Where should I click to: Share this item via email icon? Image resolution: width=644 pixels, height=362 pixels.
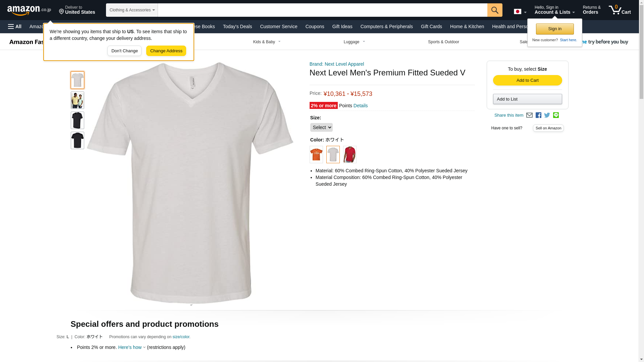pos(529,115)
